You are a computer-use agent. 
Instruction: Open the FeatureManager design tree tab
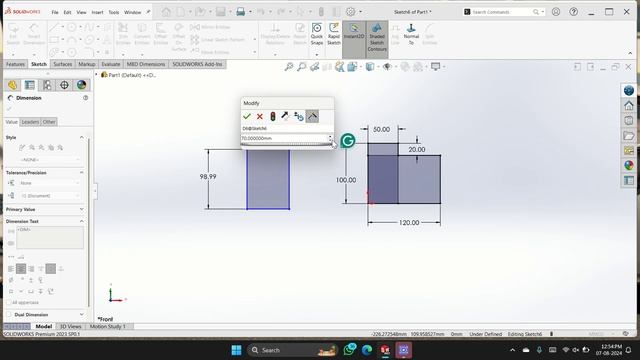pyautogui.click(x=12, y=85)
